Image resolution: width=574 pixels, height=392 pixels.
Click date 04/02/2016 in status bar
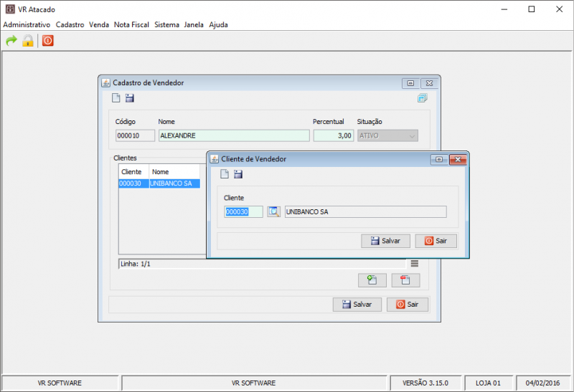pos(542,383)
